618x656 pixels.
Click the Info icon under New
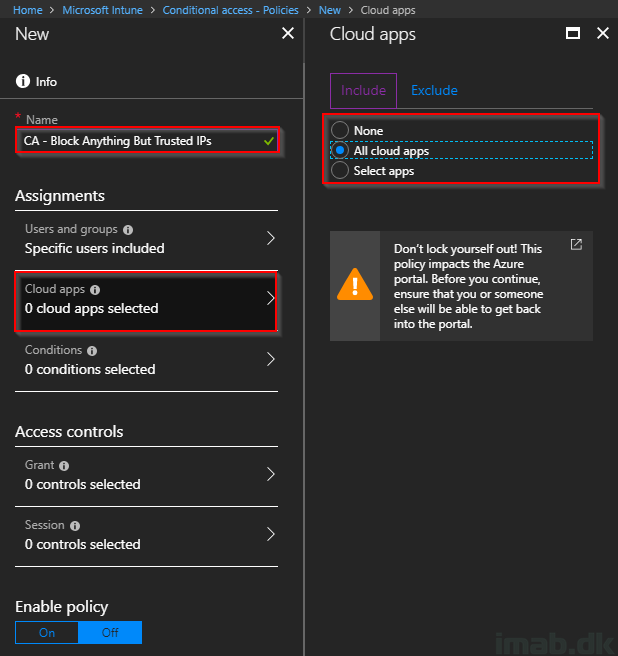23,81
